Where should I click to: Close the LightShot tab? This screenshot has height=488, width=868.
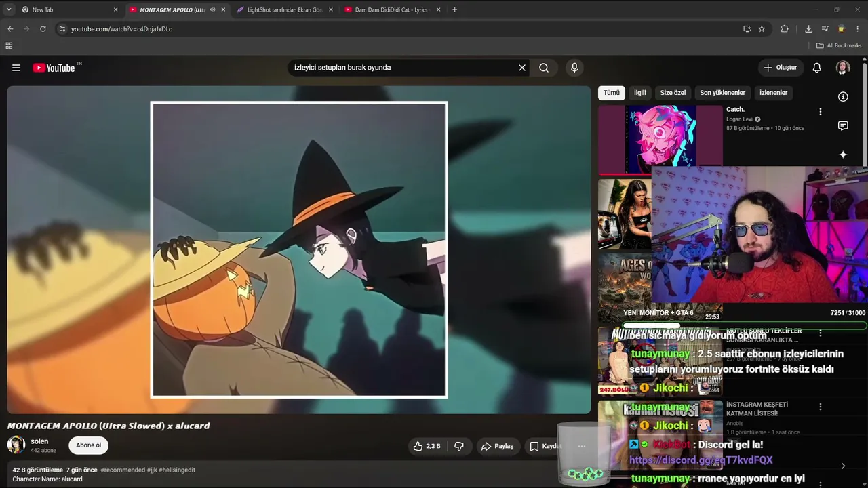pyautogui.click(x=331, y=9)
